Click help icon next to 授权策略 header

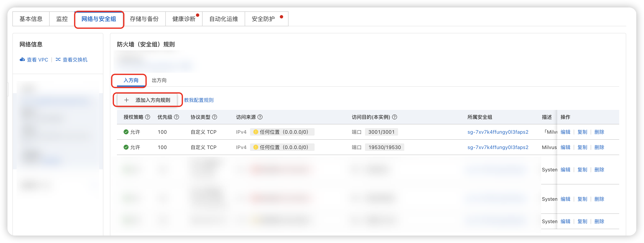tap(148, 117)
